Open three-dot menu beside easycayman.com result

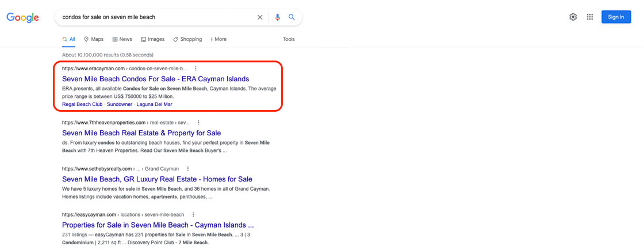(x=193, y=215)
